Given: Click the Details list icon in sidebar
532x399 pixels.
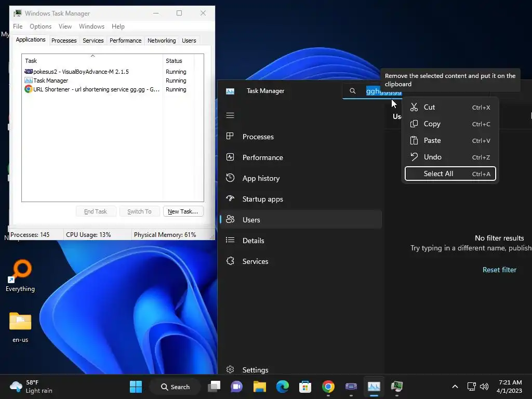Looking at the screenshot, I should pyautogui.click(x=230, y=240).
